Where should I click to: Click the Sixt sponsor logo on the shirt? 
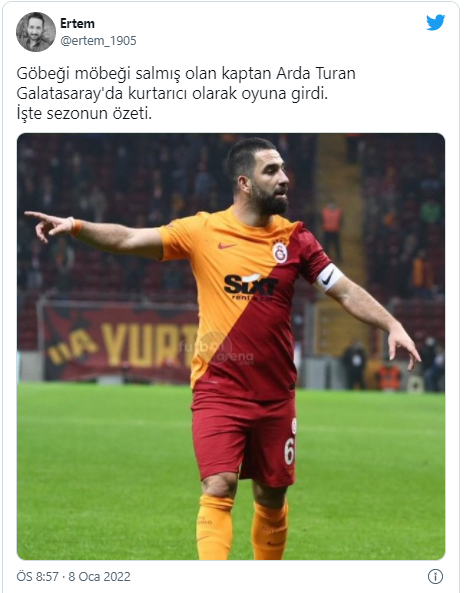click(x=251, y=287)
